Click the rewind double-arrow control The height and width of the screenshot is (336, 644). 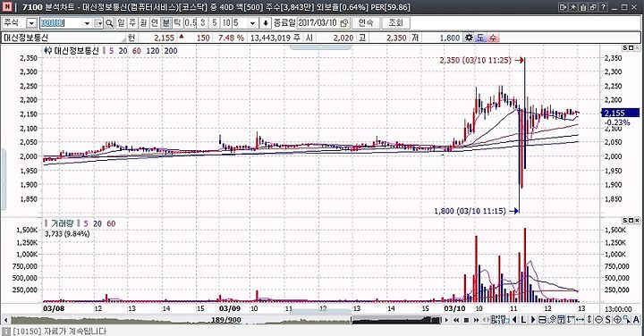coord(456,320)
